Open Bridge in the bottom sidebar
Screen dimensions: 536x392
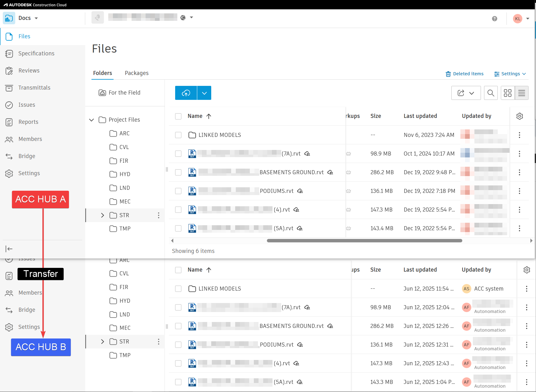(x=27, y=310)
